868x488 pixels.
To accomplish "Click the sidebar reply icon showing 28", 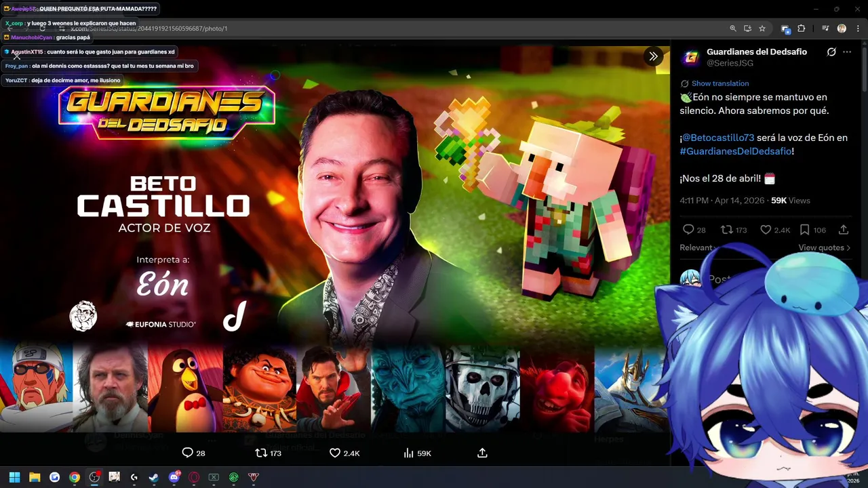I will pos(694,230).
